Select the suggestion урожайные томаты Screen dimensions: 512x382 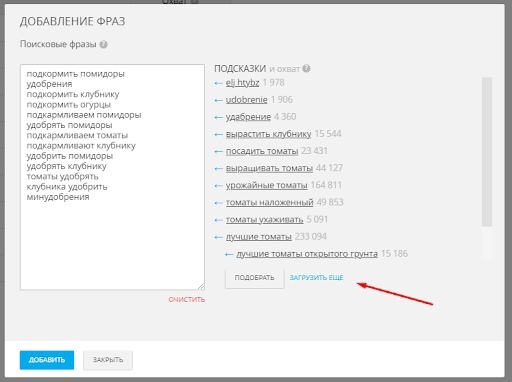click(x=266, y=185)
